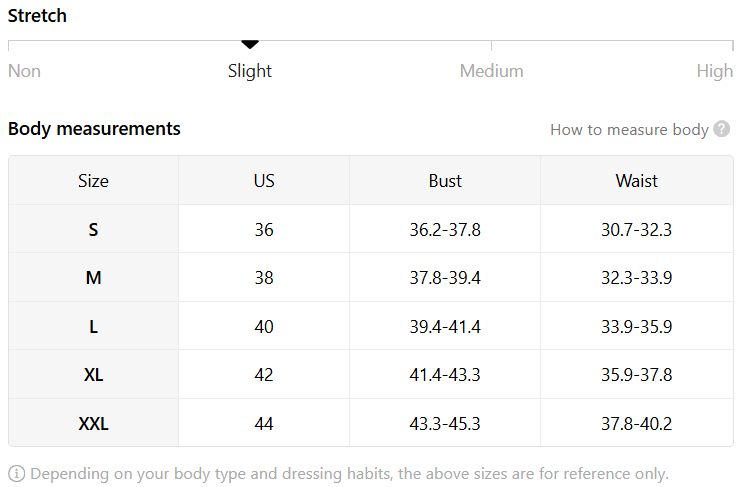Select the Non stretch label
Image resolution: width=744 pixels, height=487 pixels.
click(x=24, y=71)
